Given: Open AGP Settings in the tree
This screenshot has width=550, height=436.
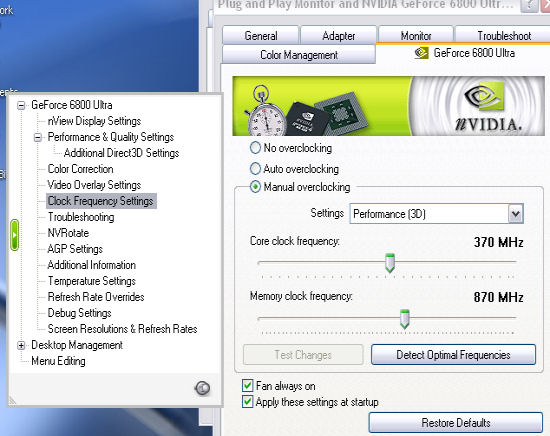Looking at the screenshot, I should (75, 249).
